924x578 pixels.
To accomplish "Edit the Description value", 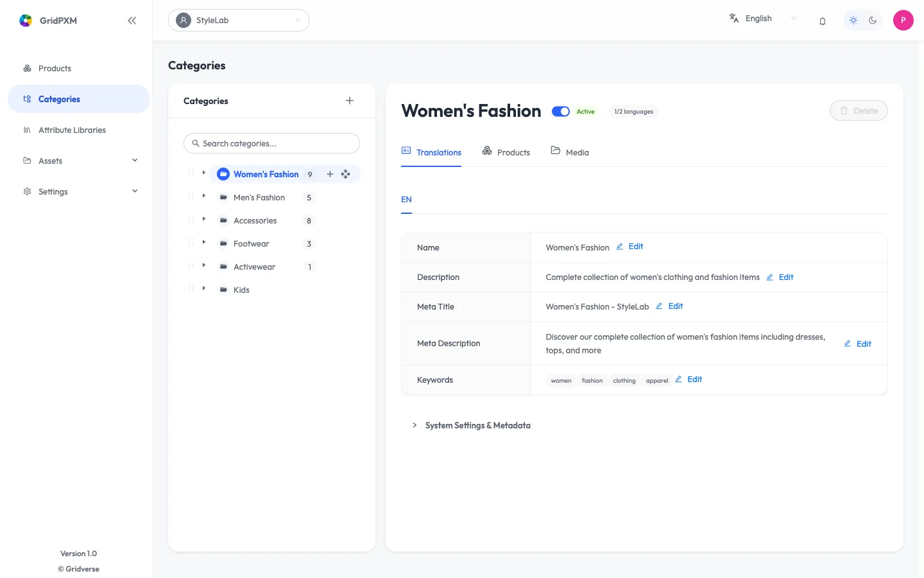I will (780, 277).
